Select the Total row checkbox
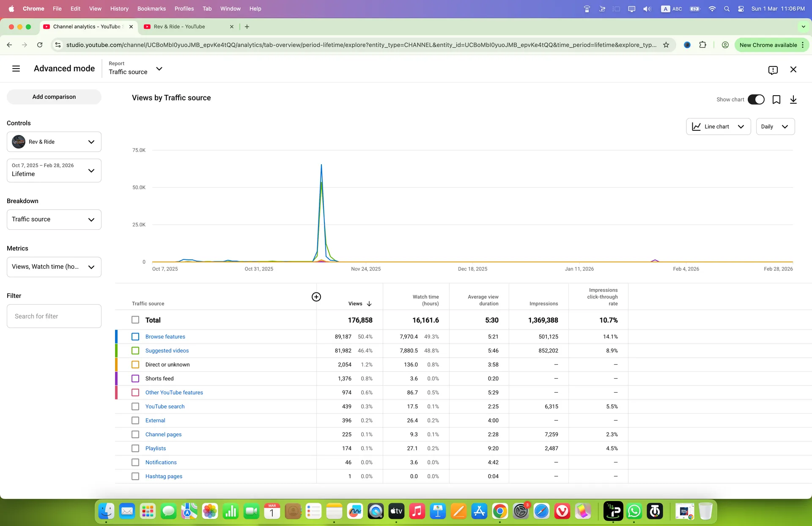 click(x=135, y=320)
